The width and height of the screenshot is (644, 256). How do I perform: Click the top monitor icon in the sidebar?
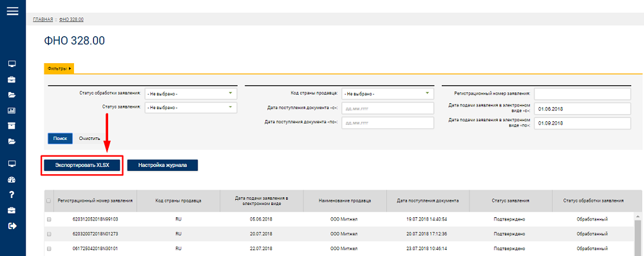12,64
